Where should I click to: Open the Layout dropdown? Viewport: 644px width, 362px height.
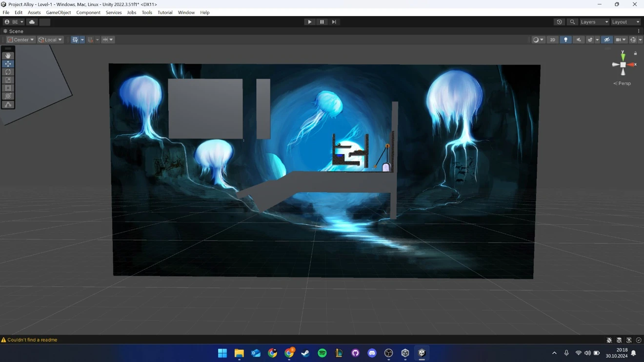click(x=625, y=22)
